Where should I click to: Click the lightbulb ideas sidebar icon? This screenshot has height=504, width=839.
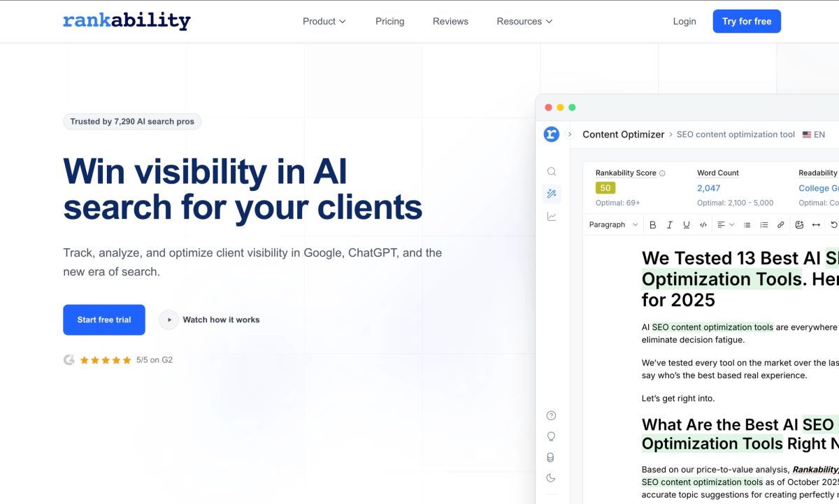(551, 436)
